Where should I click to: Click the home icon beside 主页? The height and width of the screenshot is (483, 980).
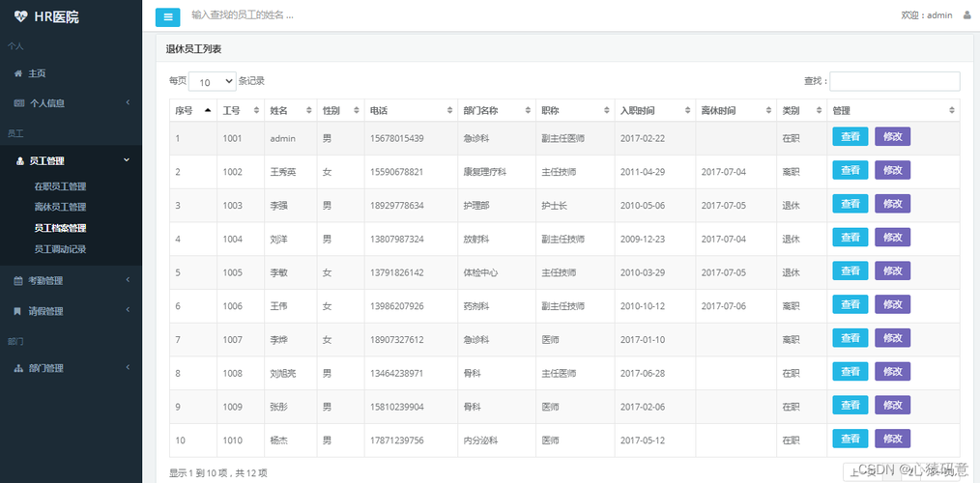pos(18,73)
